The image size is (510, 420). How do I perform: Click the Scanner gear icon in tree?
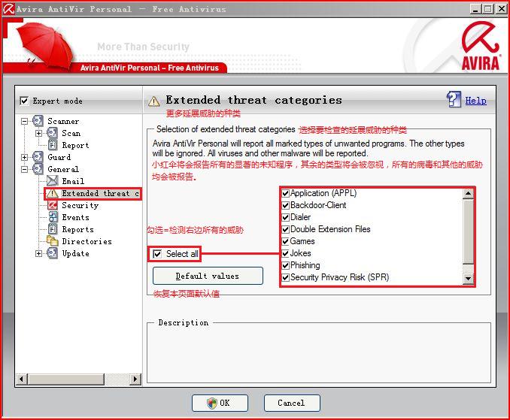click(x=38, y=121)
